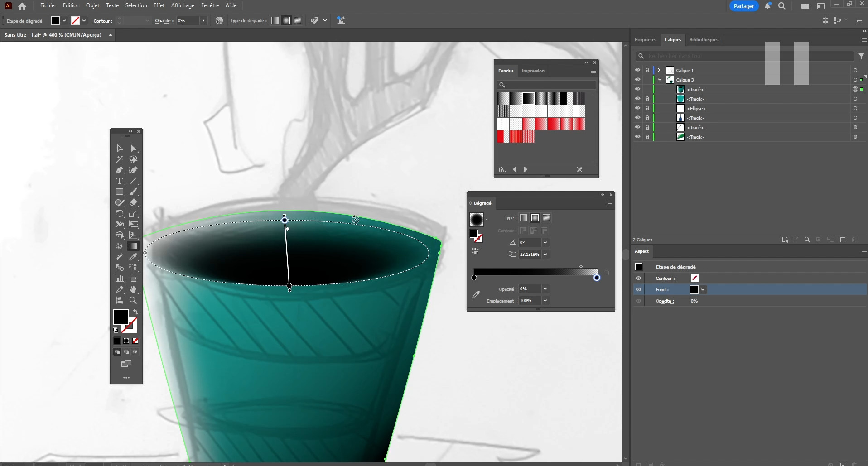Viewport: 868px width, 466px height.
Task: Select the Column Graph tool
Action: tap(120, 279)
